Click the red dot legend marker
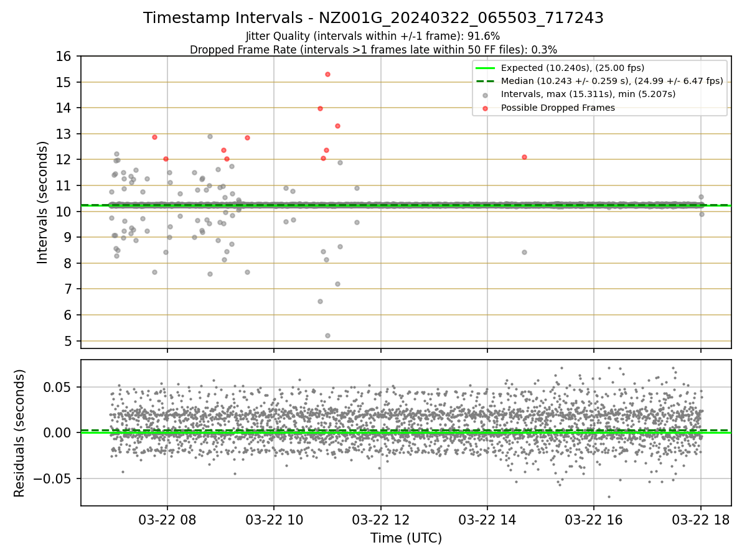The image size is (747, 560). click(x=485, y=108)
